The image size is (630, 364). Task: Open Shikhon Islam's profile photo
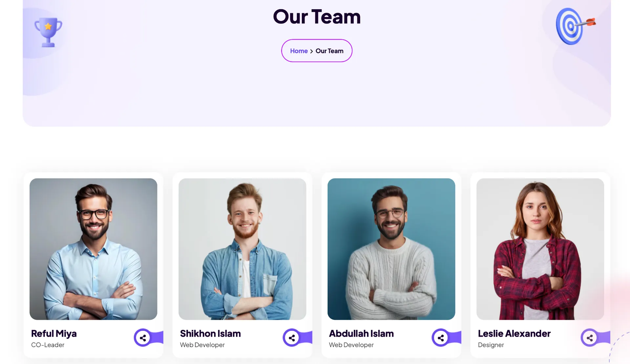tap(242, 249)
